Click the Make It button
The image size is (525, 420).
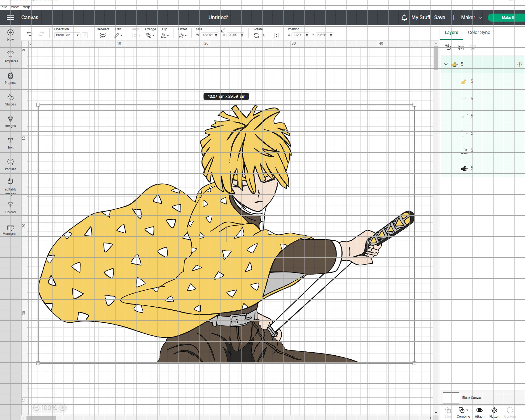(507, 17)
